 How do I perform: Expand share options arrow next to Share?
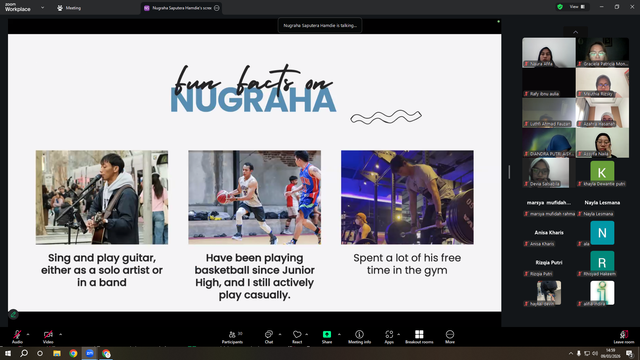pos(339,334)
